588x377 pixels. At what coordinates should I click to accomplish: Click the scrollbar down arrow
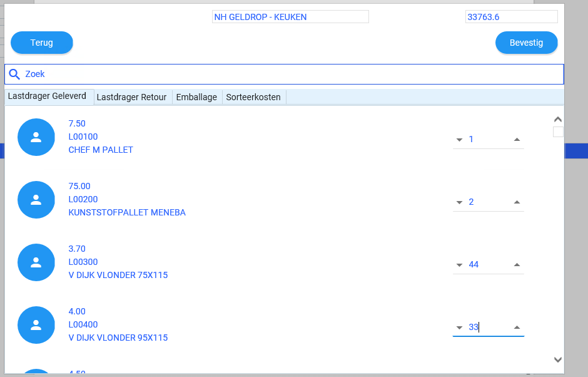click(x=557, y=360)
